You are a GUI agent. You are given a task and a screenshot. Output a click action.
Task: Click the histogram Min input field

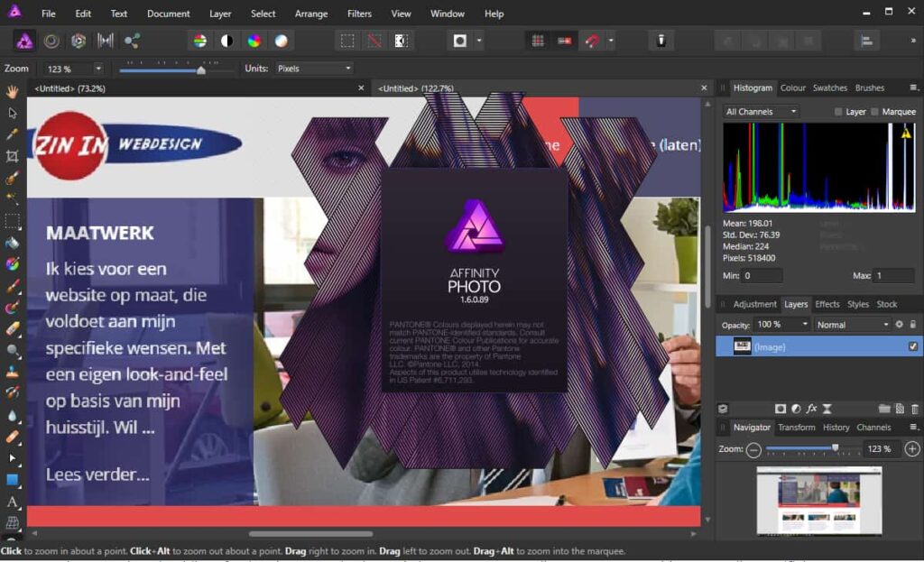(x=762, y=276)
